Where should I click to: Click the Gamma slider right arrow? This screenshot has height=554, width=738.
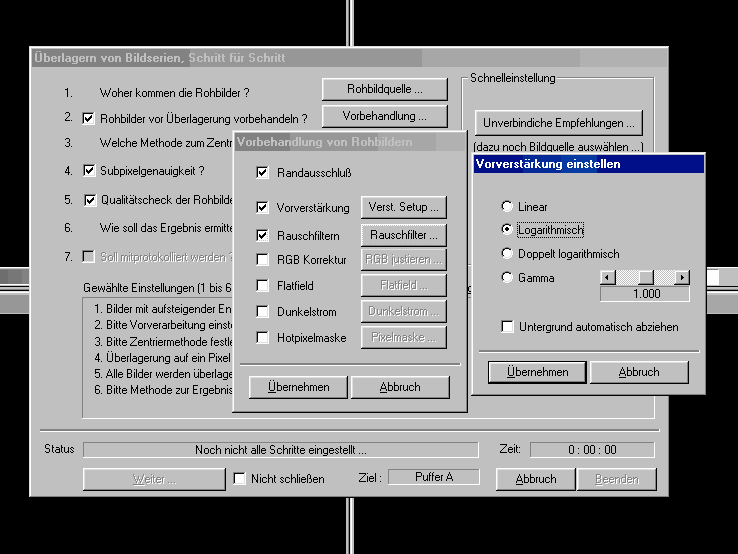click(x=682, y=277)
